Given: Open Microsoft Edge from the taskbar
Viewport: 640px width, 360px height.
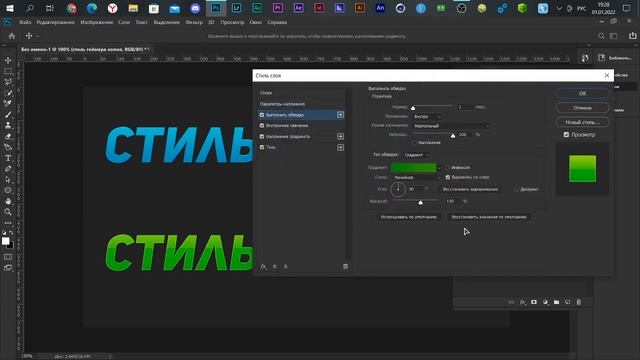Looking at the screenshot, I should pos(92,8).
